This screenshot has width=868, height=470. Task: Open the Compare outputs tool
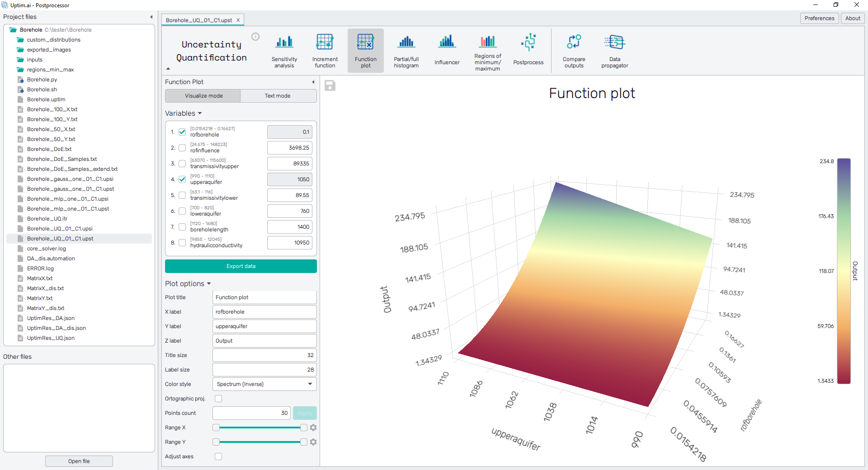[x=574, y=51]
